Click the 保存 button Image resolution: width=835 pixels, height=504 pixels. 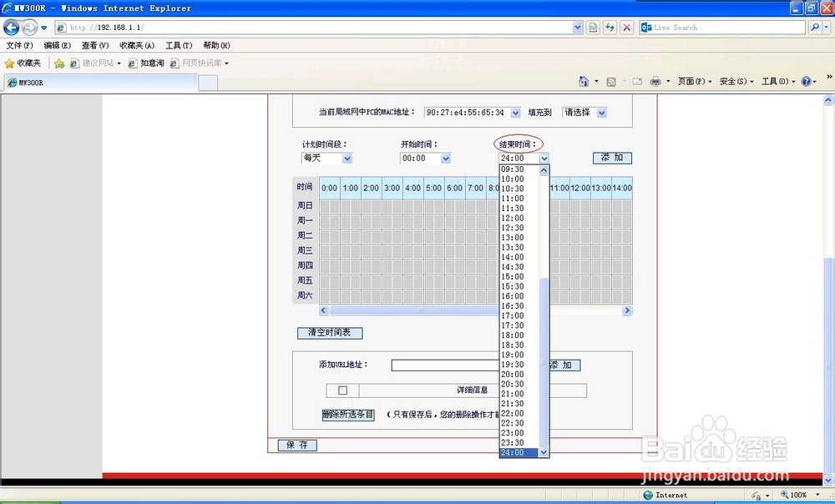coord(297,445)
